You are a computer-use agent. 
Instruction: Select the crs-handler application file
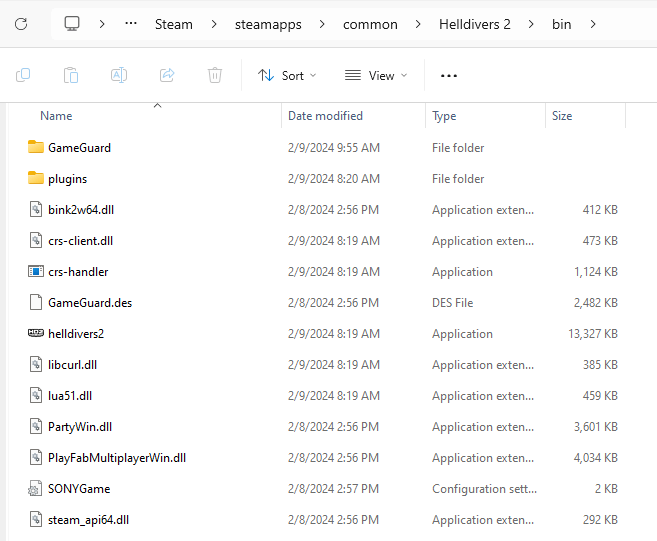(78, 272)
